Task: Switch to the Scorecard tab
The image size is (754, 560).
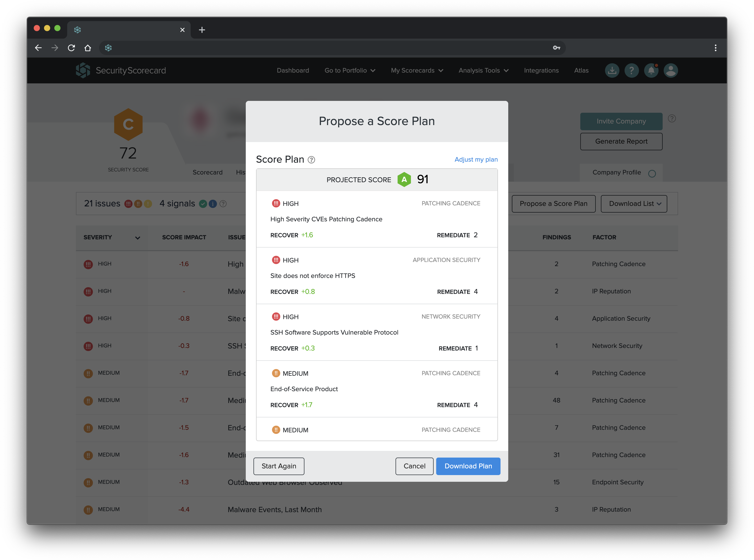Action: click(207, 172)
